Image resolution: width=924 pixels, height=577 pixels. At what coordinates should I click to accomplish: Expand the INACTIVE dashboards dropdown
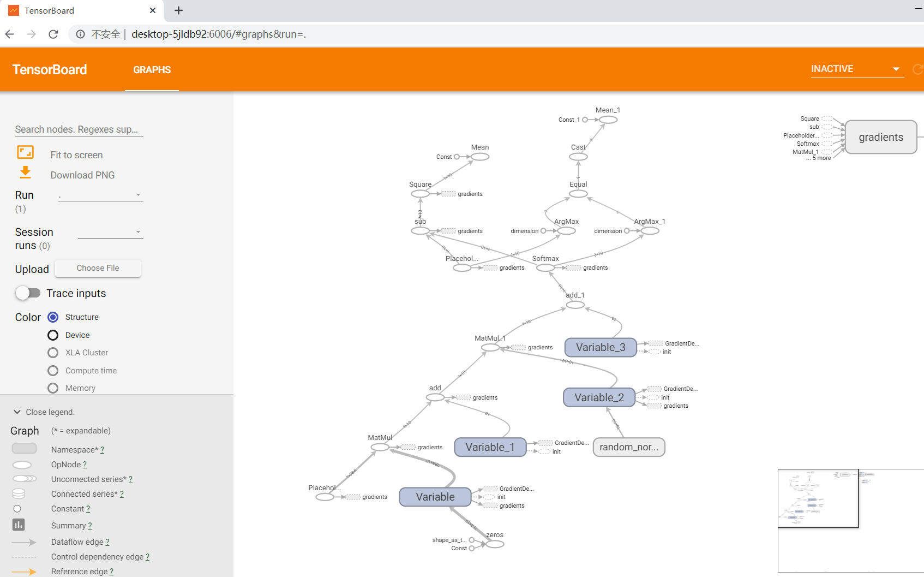[x=855, y=69]
